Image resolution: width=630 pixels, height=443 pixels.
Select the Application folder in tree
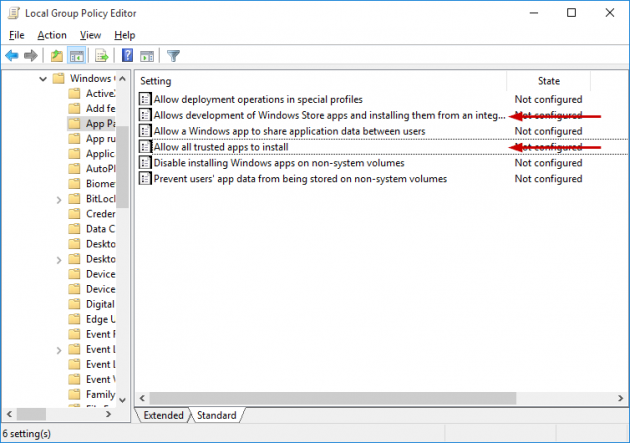[x=92, y=154]
